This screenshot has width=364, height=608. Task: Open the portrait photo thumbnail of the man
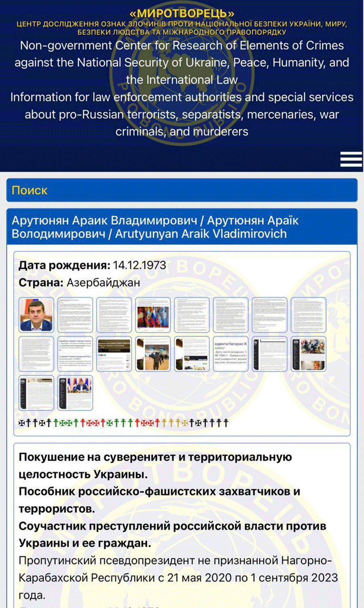pos(36,315)
